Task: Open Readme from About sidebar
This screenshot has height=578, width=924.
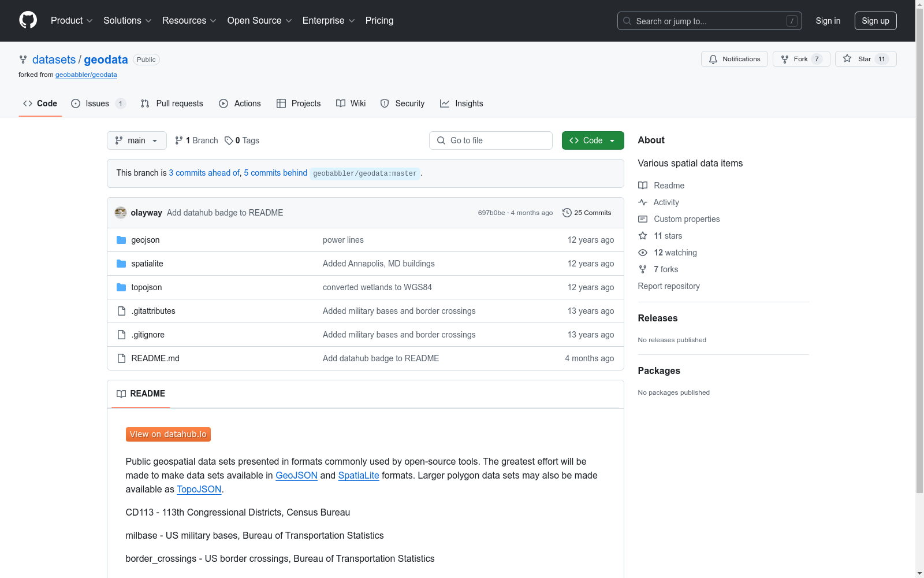Action: pyautogui.click(x=661, y=186)
